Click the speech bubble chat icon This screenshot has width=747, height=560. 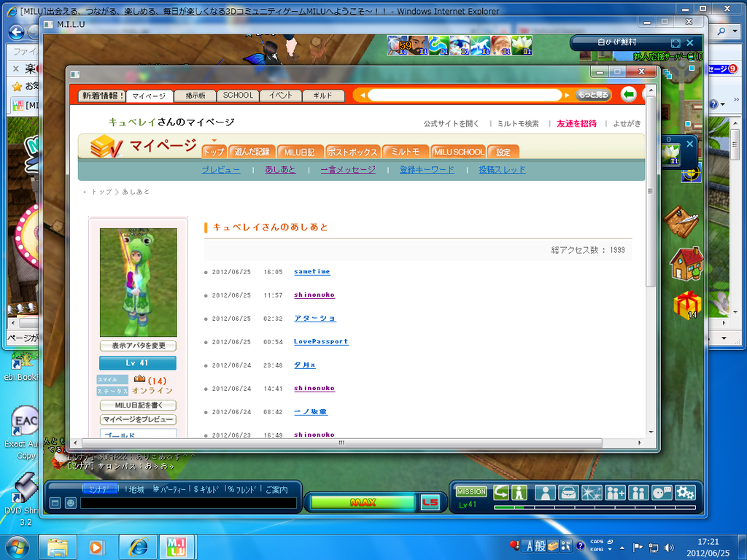(662, 492)
